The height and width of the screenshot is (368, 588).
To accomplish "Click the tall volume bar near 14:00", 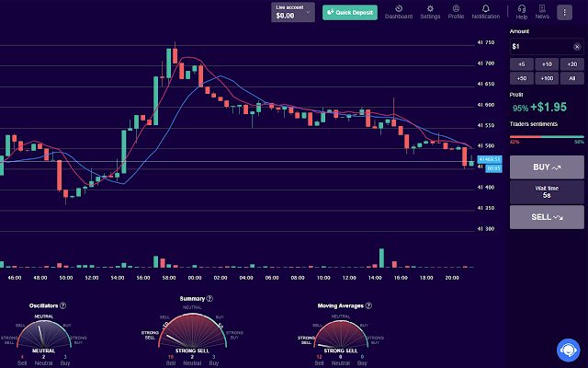I will [381, 258].
